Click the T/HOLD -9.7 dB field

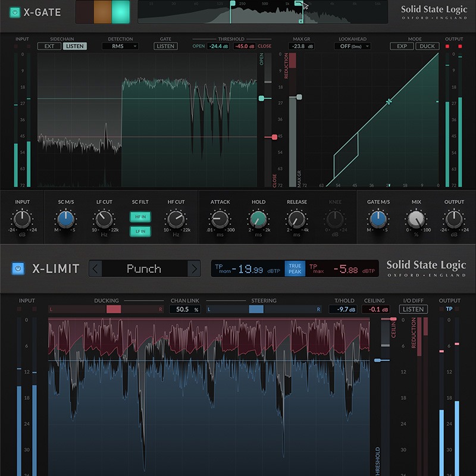tap(343, 309)
